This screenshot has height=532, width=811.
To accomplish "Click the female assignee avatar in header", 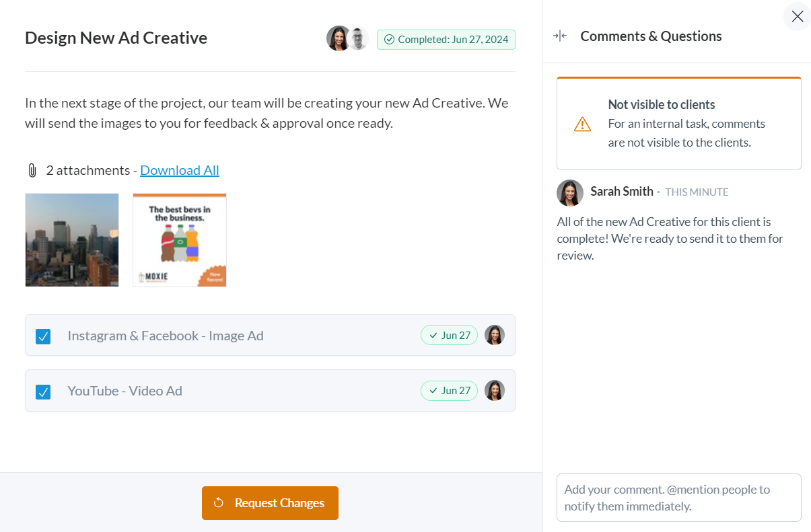I will 338,39.
